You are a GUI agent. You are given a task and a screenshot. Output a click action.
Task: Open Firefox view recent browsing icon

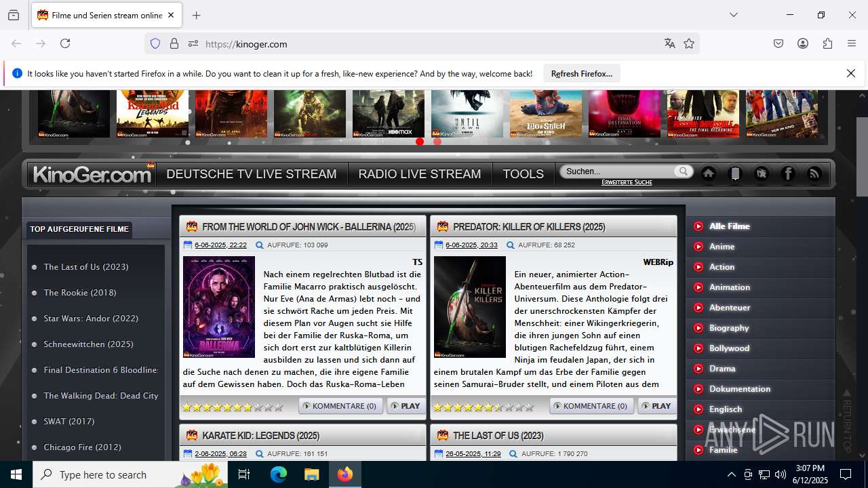[x=14, y=15]
